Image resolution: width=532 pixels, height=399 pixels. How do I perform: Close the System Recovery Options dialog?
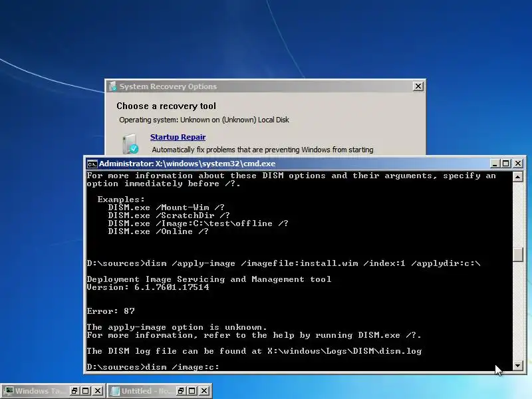418,86
